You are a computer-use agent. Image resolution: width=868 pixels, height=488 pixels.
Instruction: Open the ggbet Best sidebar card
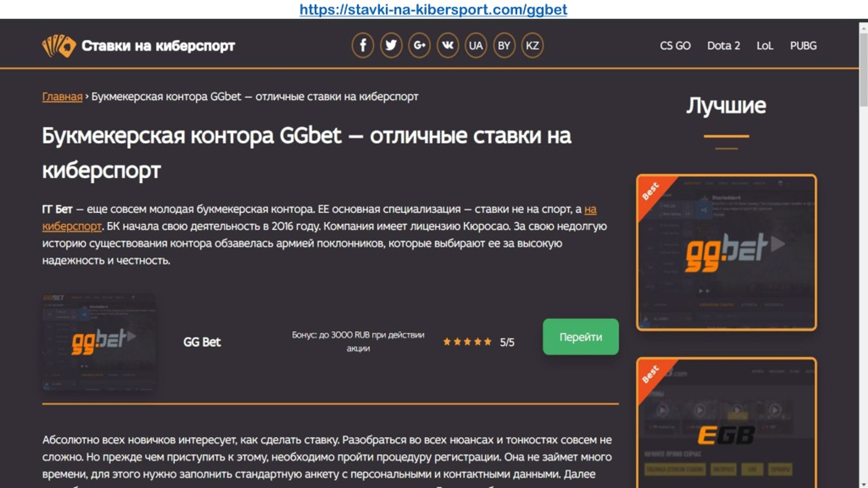point(726,252)
